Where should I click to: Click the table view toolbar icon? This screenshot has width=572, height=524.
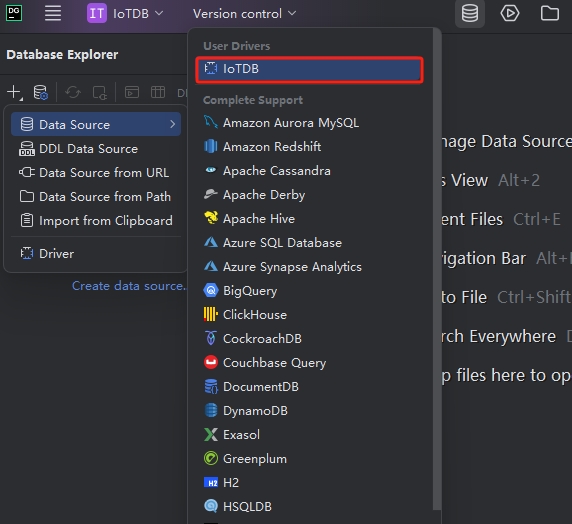pyautogui.click(x=158, y=92)
